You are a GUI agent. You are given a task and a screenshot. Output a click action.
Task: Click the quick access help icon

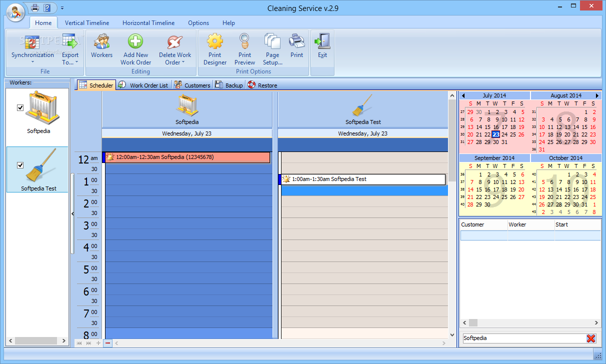pos(47,7)
